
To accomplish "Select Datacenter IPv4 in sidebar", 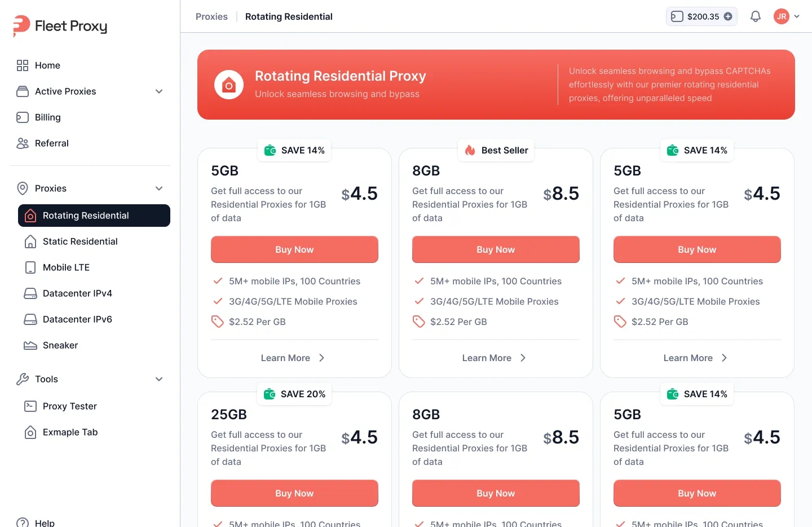I will point(77,293).
